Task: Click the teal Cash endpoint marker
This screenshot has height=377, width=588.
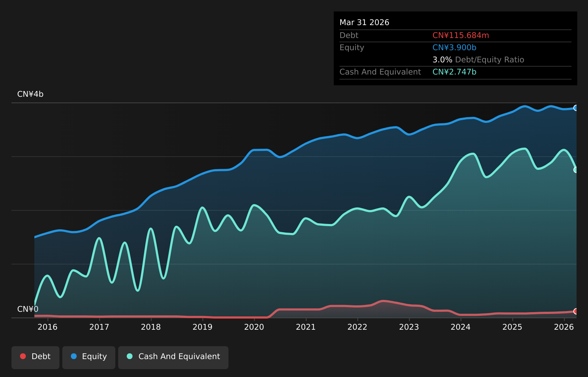Action: tap(576, 170)
